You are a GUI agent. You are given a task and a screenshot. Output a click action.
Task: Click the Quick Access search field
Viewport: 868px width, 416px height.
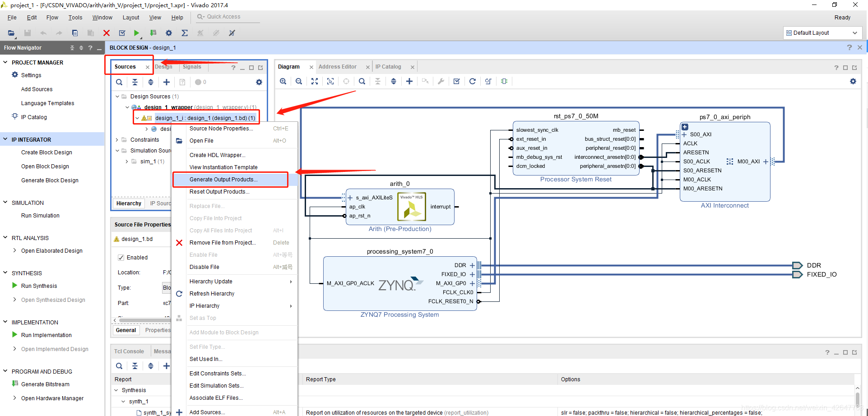tap(228, 17)
